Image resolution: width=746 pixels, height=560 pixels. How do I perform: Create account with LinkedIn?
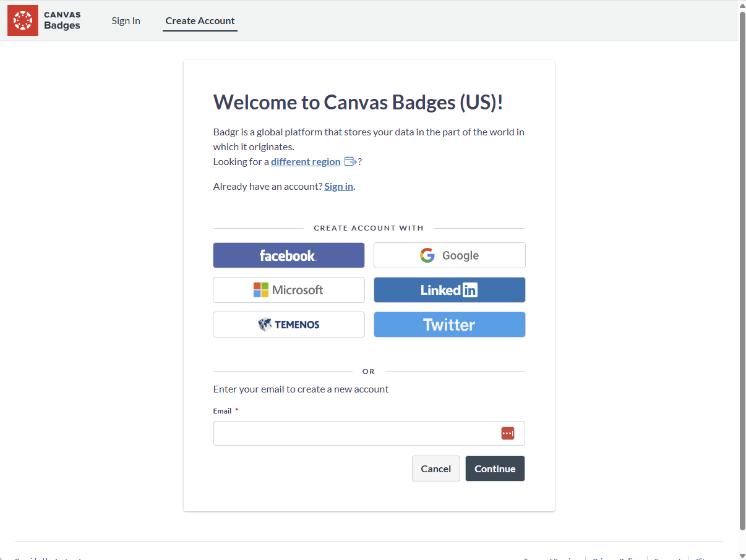coord(450,290)
